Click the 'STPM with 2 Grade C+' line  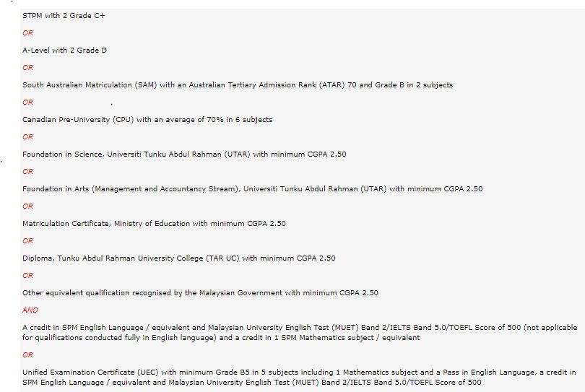pos(64,16)
